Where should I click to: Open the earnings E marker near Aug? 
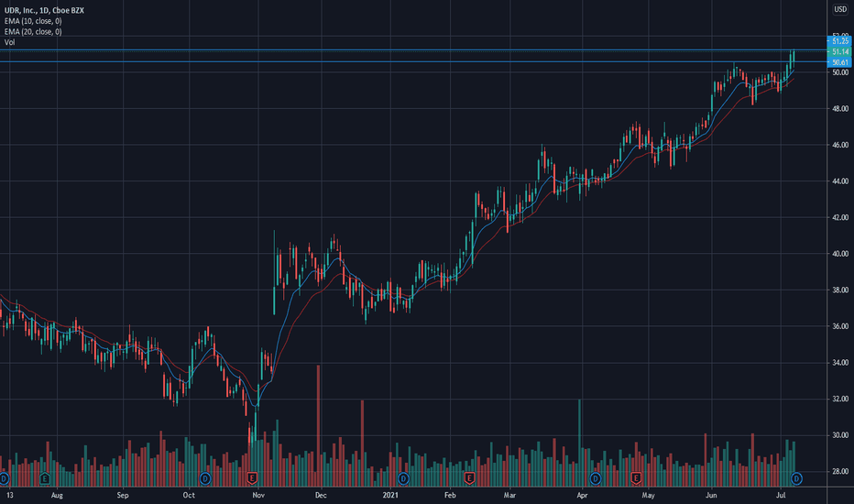[45, 479]
